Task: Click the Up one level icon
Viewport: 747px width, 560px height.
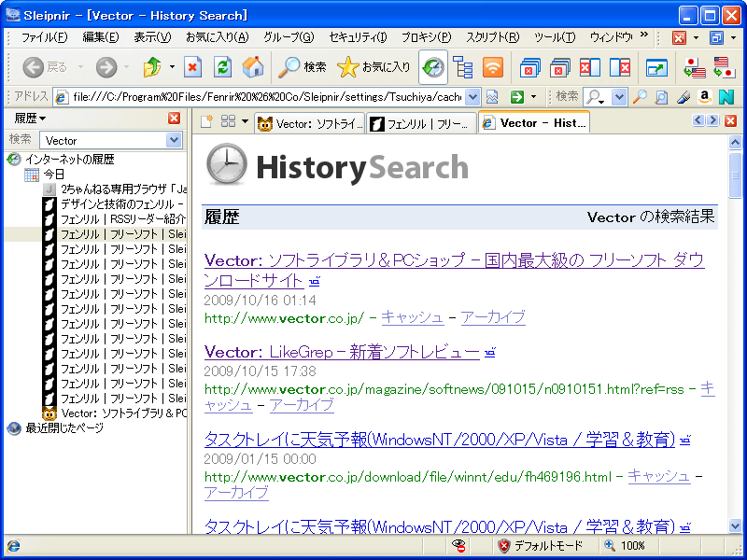Action: click(x=152, y=67)
